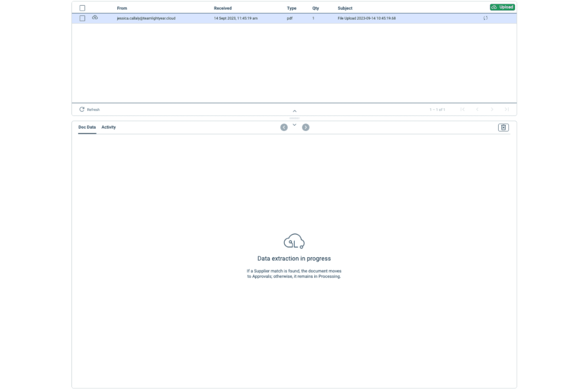Screen dimensions: 588x392
Task: Click the Type column header
Action: [x=292, y=8]
